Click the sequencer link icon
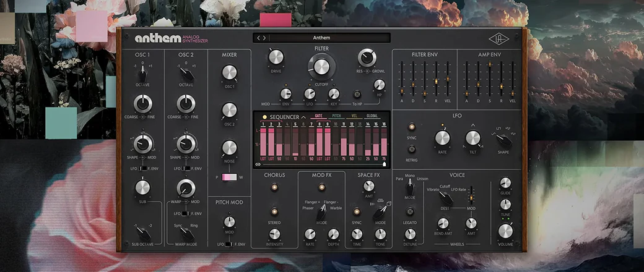Image resolution: width=644 pixels, height=272 pixels. pyautogui.click(x=258, y=164)
